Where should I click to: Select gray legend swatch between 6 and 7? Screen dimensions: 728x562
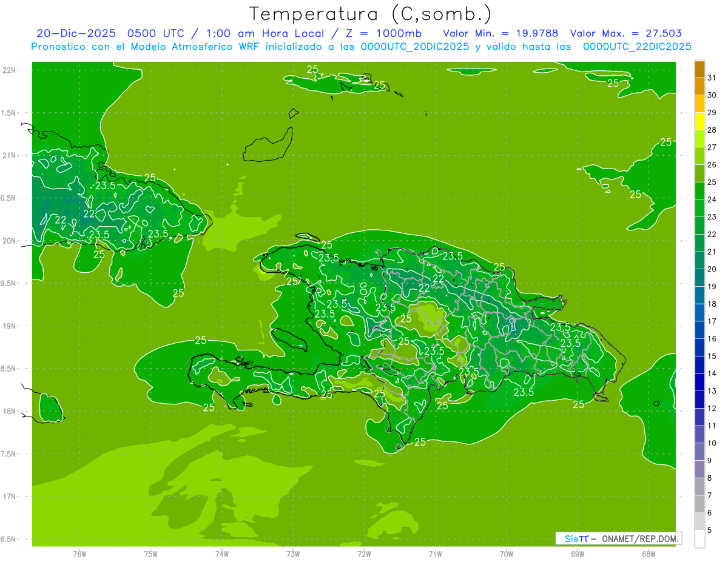(x=699, y=504)
